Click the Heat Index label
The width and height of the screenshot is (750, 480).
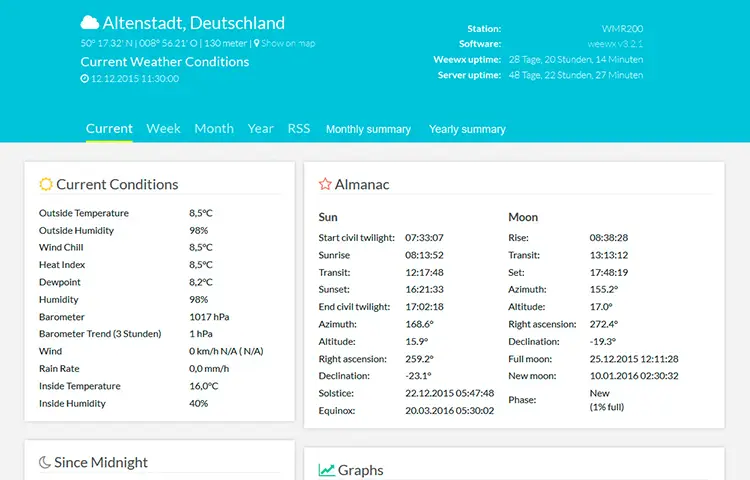pos(62,265)
